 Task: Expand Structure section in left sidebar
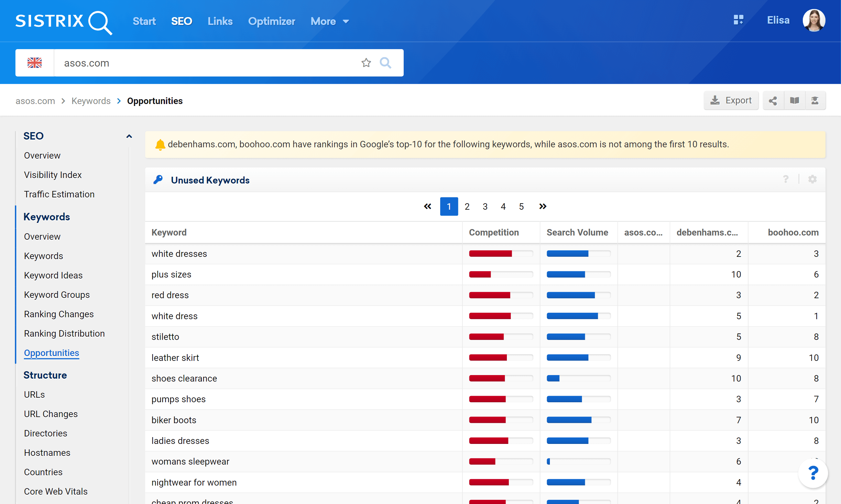tap(45, 376)
